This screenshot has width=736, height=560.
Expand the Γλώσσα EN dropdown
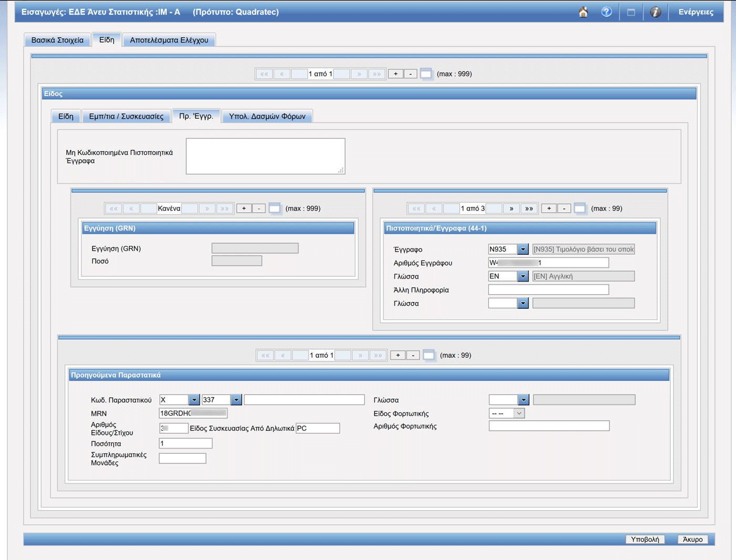(x=523, y=276)
